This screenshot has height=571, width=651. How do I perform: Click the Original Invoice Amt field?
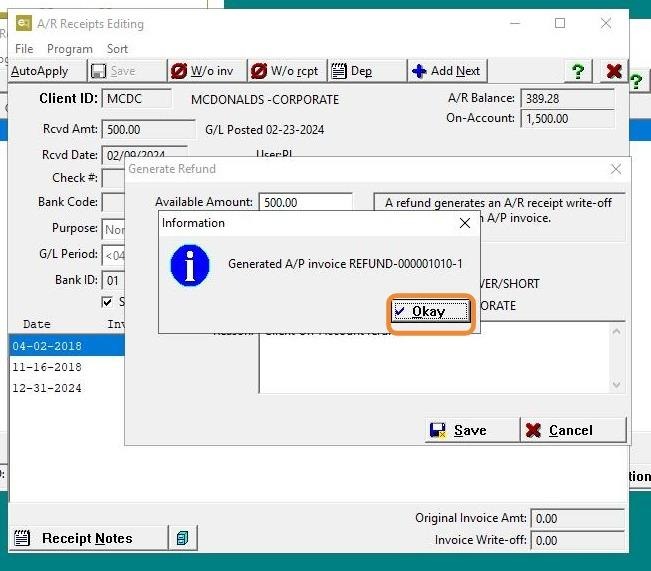(578, 518)
